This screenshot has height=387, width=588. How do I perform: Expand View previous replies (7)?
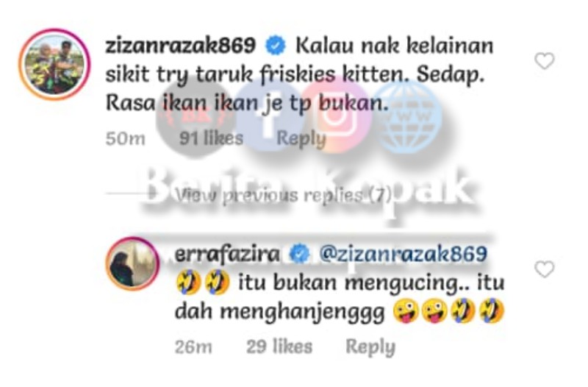(x=284, y=195)
